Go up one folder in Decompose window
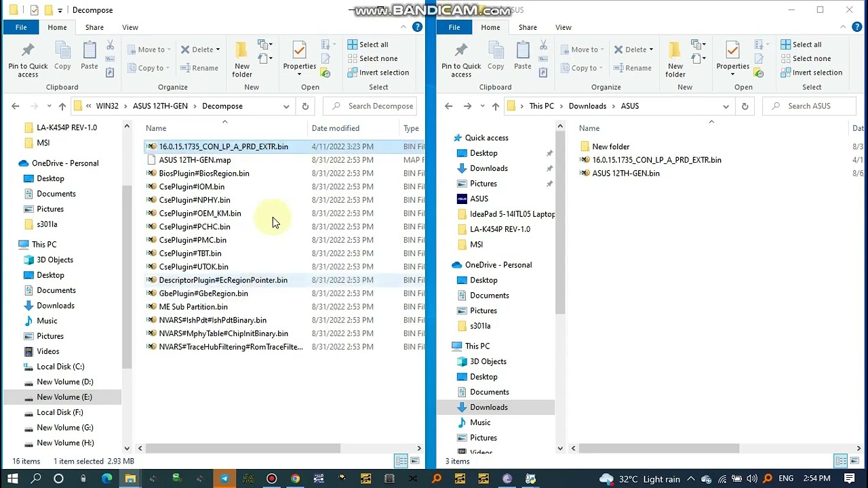Image resolution: width=868 pixels, height=488 pixels. (62, 106)
